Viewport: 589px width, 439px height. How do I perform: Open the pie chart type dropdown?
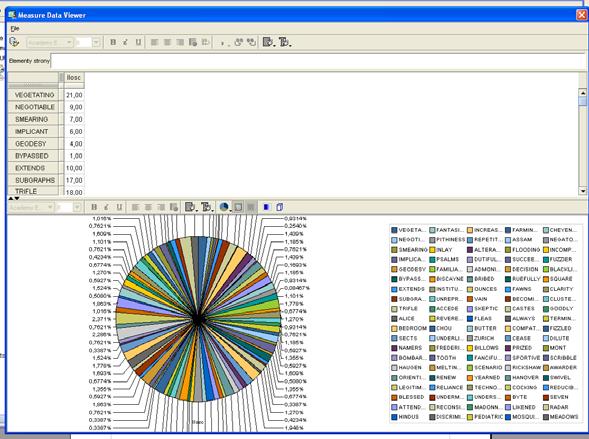(x=224, y=207)
